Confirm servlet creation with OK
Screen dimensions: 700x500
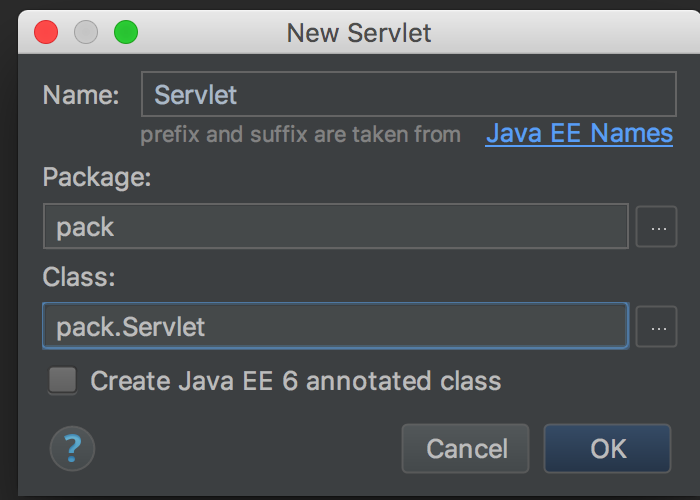coord(607,449)
